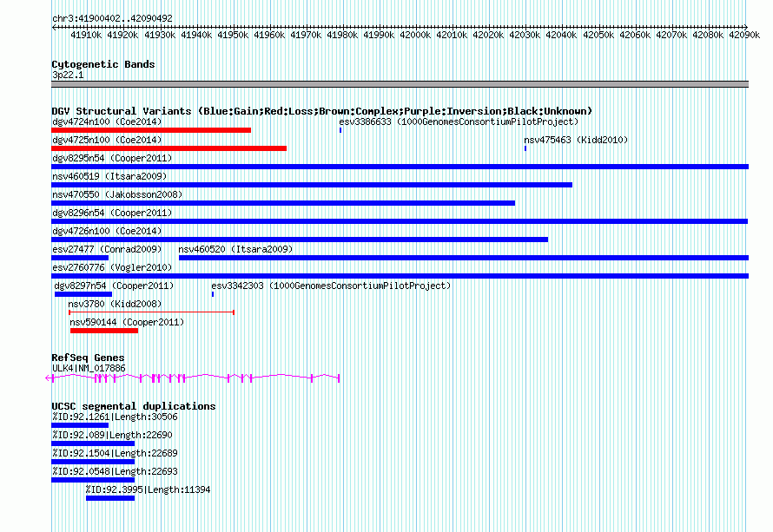Screen dimensions: 773x532
Task: Click the 41950k ruler position
Action: (233, 35)
